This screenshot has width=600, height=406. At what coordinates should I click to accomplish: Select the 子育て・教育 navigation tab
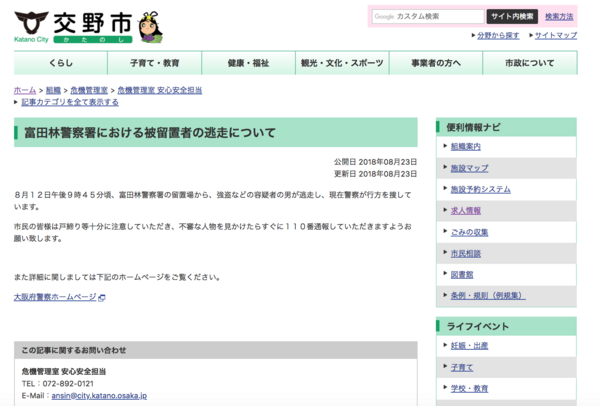pyautogui.click(x=154, y=63)
